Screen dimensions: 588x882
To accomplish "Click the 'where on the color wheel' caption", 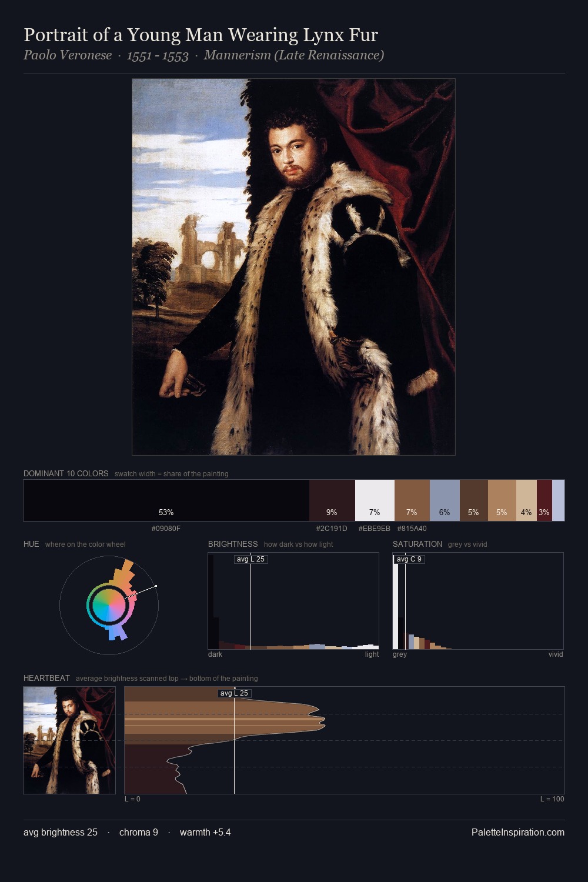I will click(x=85, y=544).
